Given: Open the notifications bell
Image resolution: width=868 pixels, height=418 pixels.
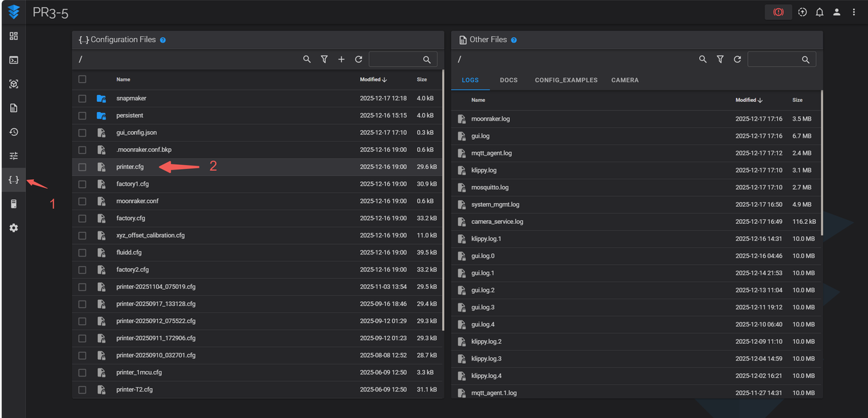Looking at the screenshot, I should (820, 12).
